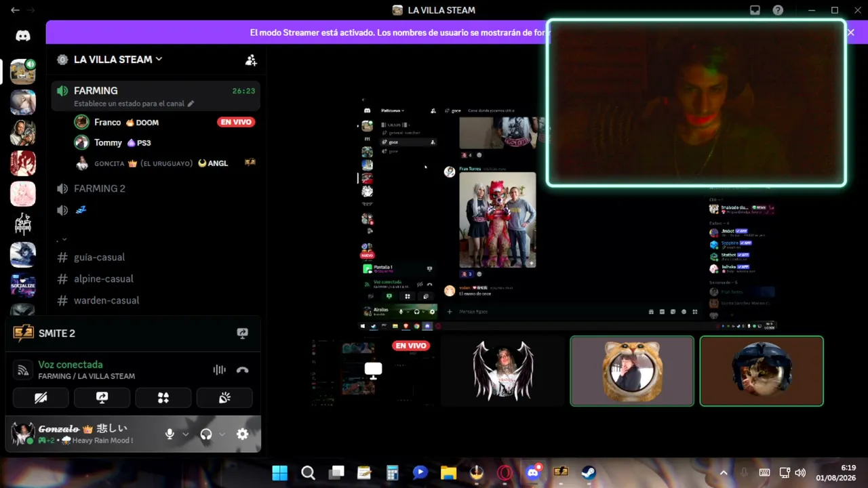Open the Opera browser taskbar icon
The width and height of the screenshot is (868, 488).
pyautogui.click(x=505, y=472)
